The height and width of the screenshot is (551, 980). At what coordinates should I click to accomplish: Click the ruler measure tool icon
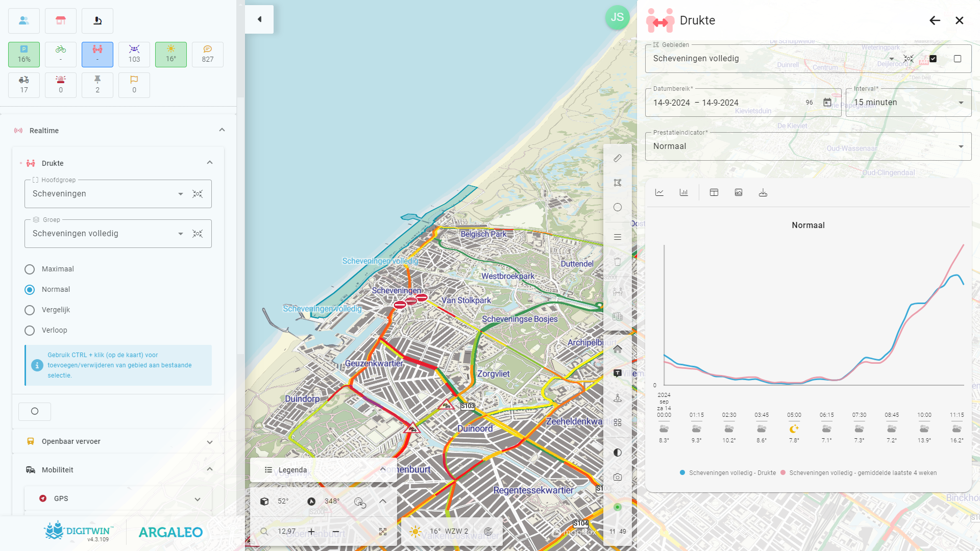pyautogui.click(x=618, y=158)
